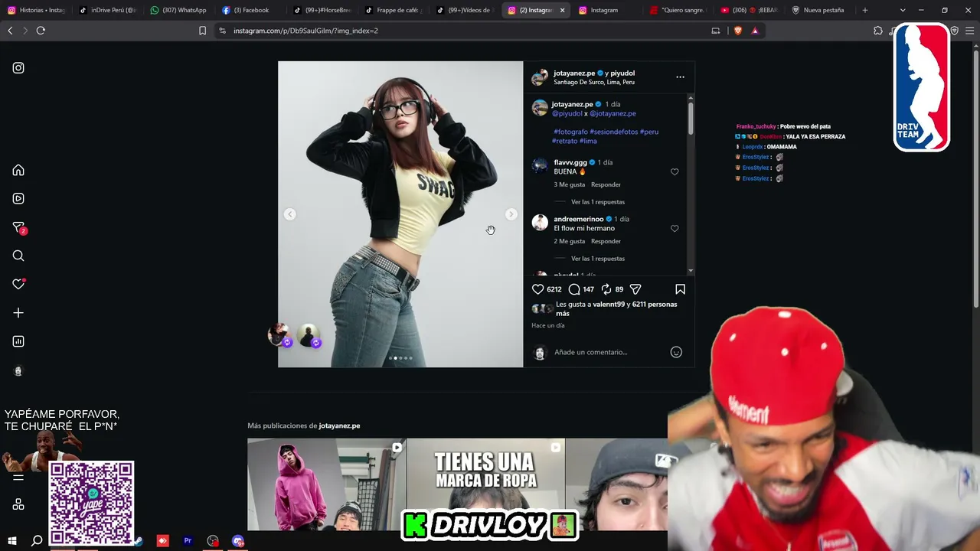The image size is (980, 551).
Task: Like the jotayanez.pe post
Action: tap(538, 289)
